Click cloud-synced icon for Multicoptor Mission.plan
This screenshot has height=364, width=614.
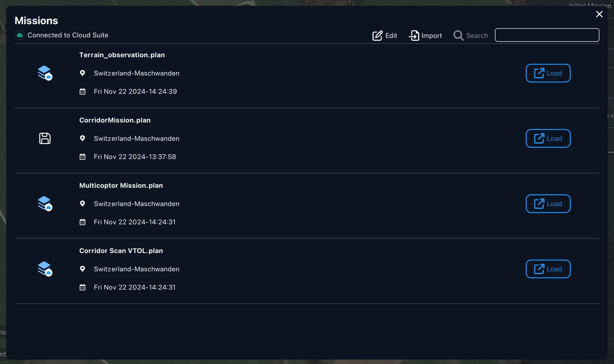coord(45,203)
